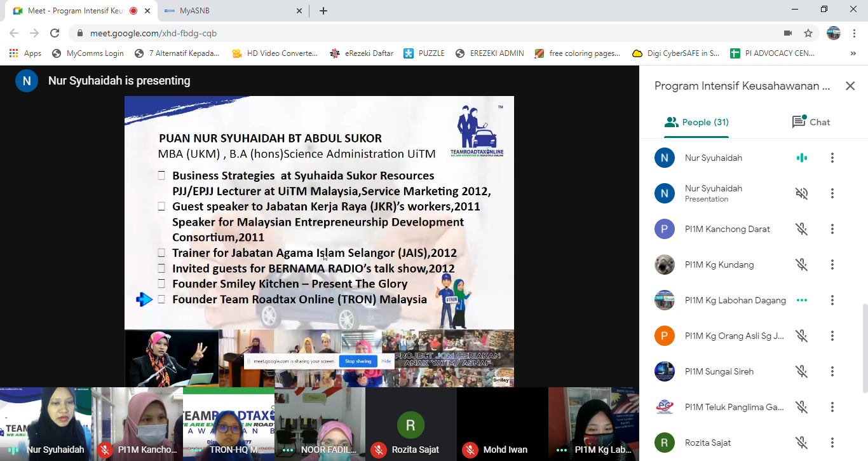Image resolution: width=868 pixels, height=461 pixels.
Task: Click the audio dots for PI1M Kg Labohan Dagang
Action: [x=802, y=300]
